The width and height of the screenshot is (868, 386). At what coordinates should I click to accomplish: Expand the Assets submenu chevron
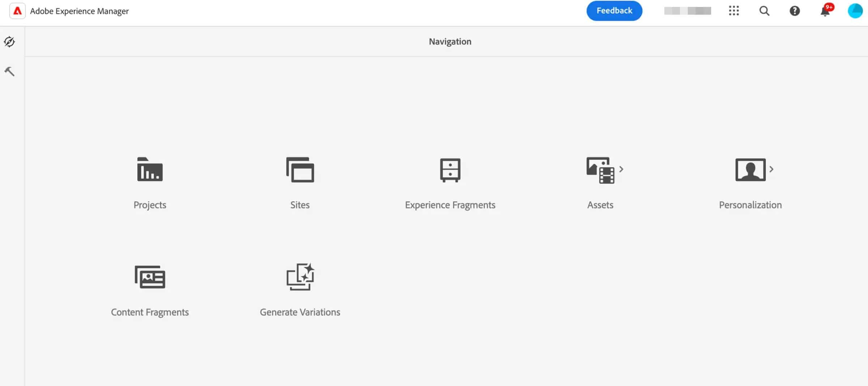pos(621,169)
